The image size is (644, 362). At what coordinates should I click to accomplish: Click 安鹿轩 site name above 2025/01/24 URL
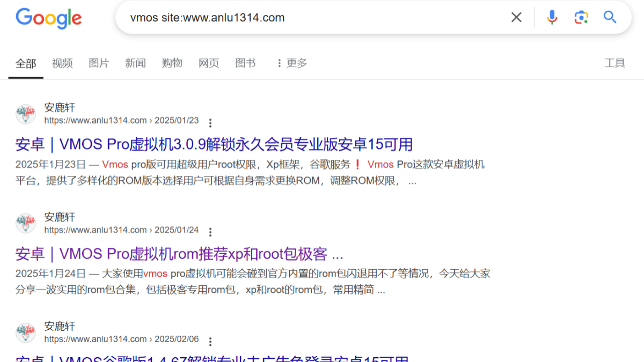tap(60, 217)
